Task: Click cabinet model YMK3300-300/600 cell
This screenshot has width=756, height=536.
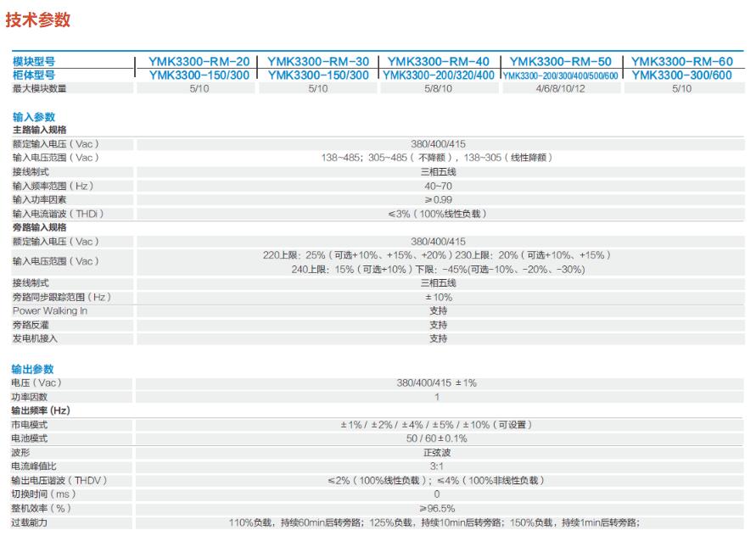Action: pyautogui.click(x=681, y=75)
